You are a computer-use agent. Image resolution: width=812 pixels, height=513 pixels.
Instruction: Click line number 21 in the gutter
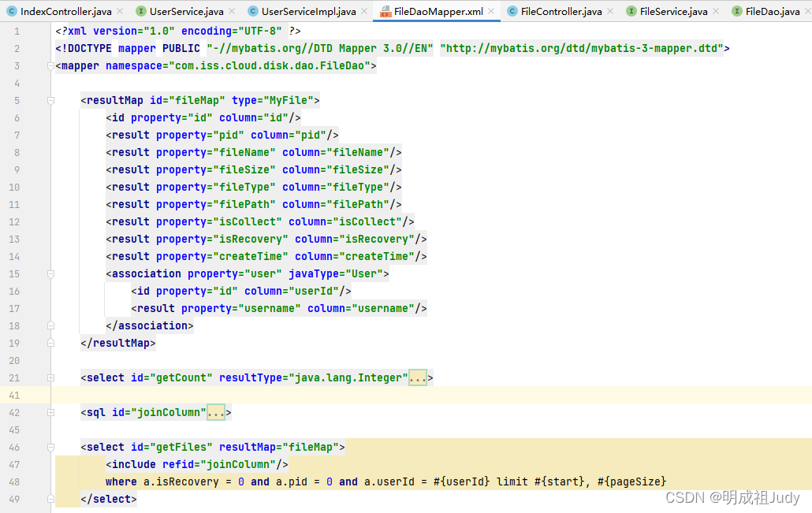tap(14, 377)
